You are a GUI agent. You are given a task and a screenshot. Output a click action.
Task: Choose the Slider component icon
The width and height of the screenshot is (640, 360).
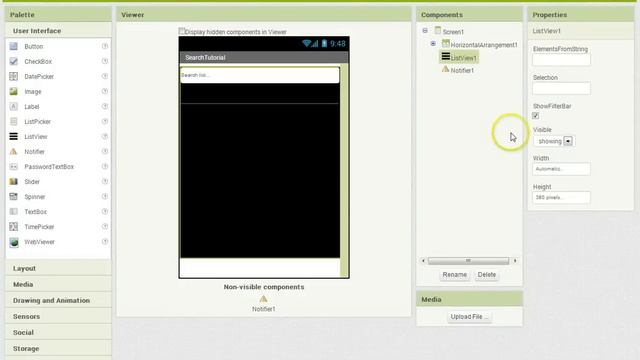tap(13, 182)
